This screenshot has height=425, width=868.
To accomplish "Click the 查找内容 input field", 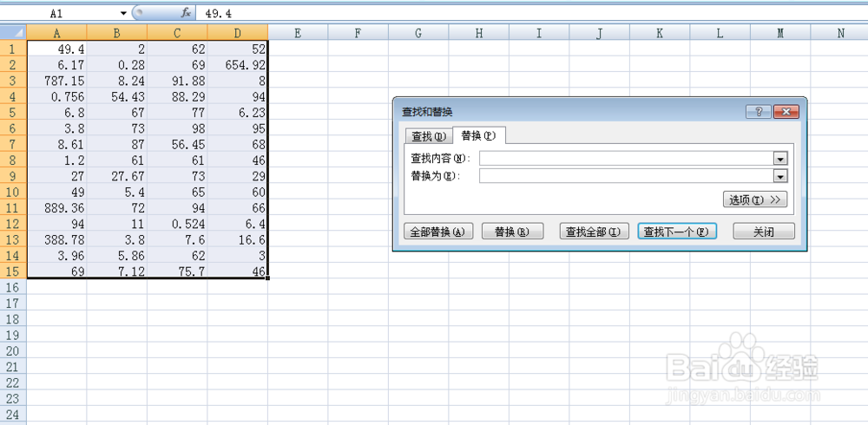I will tap(628, 158).
